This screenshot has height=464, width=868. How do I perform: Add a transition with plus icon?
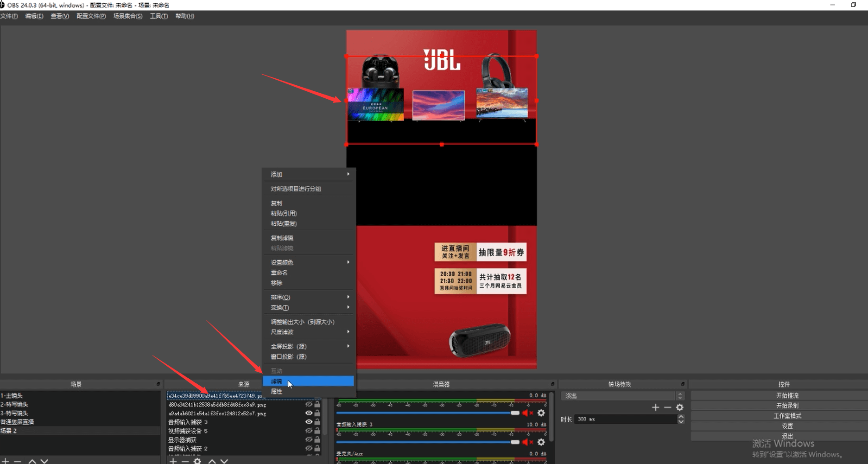[x=655, y=407]
